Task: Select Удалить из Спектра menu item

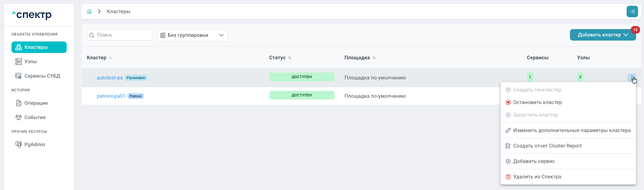Action: coord(568,177)
